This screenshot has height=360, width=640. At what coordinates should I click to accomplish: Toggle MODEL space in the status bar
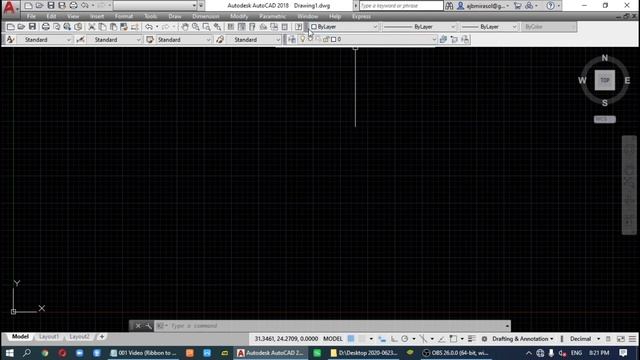click(333, 339)
